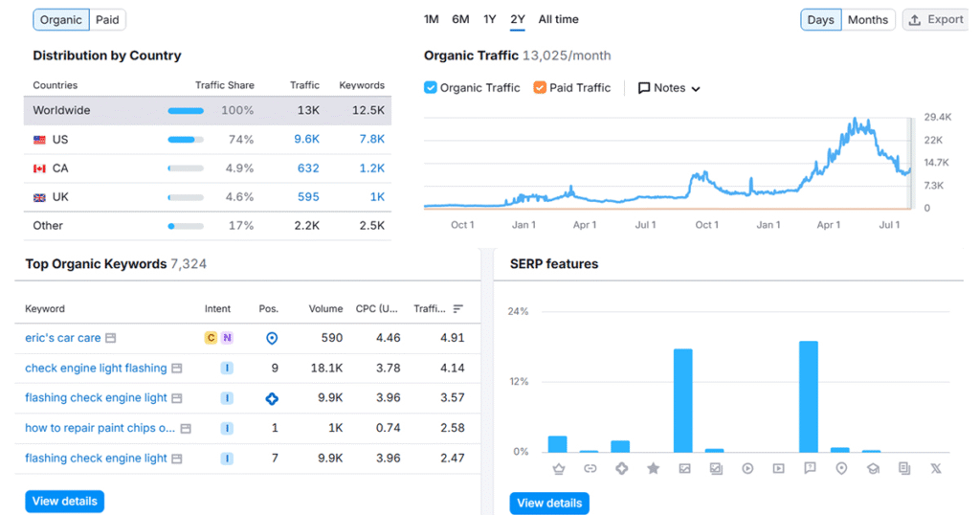Viewport: 980px width, 515px height.
Task: Click the People Also Ask question-bubble icon
Action: (x=810, y=469)
